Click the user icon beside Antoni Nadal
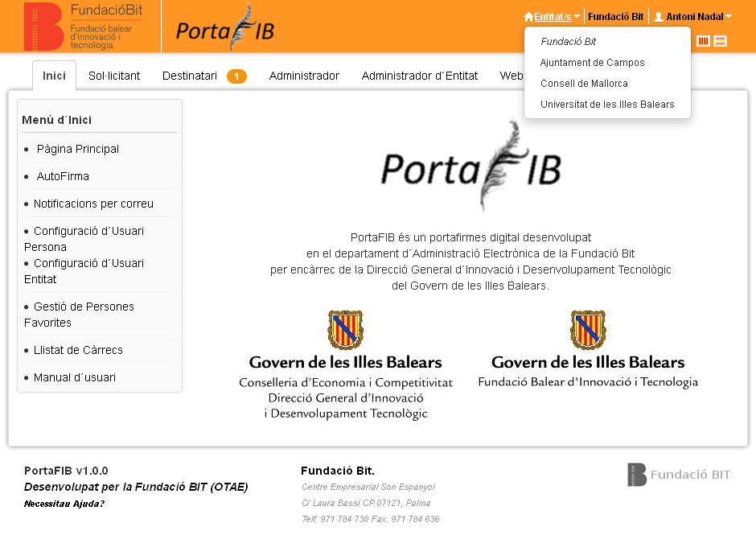The width and height of the screenshot is (756, 535). pos(659,17)
